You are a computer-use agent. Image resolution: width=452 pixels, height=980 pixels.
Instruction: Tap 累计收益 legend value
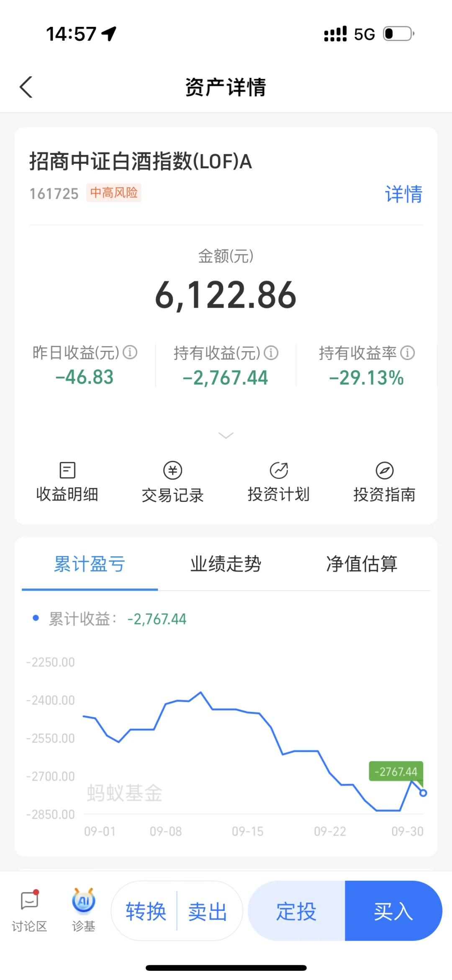coord(157,619)
